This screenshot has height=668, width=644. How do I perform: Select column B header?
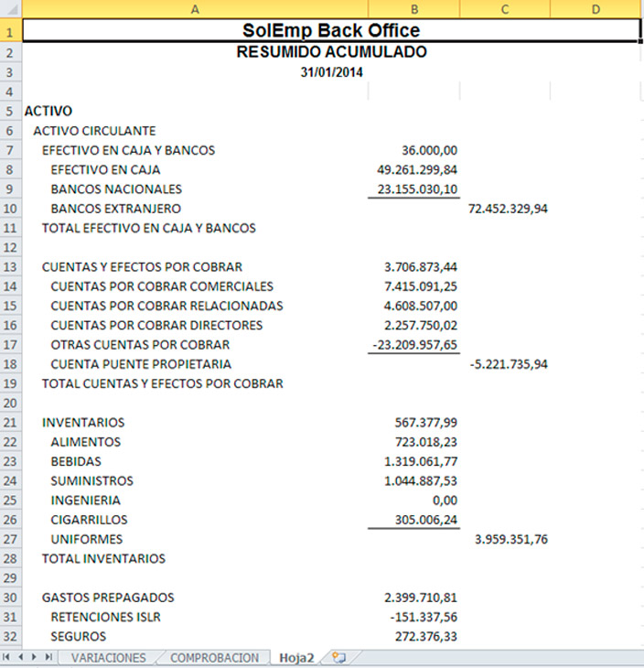(x=413, y=9)
